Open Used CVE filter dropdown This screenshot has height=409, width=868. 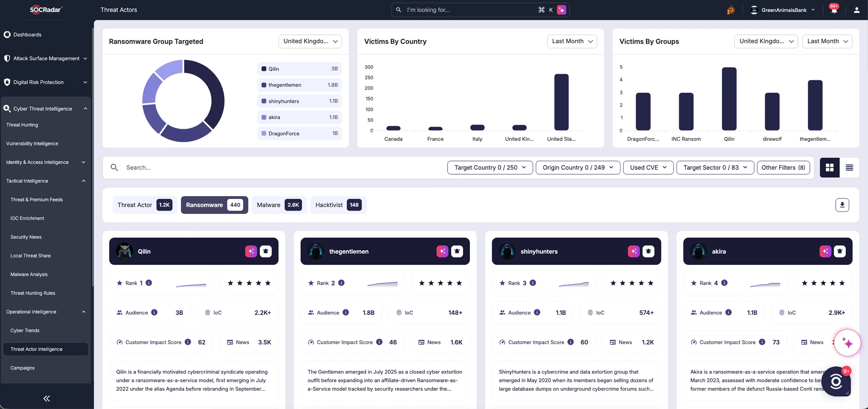click(648, 167)
